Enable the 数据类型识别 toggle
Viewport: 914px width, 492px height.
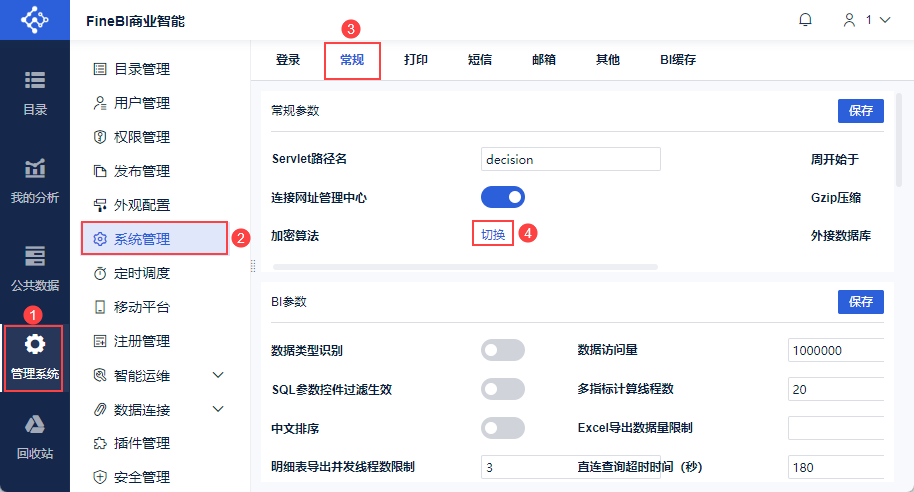point(503,350)
